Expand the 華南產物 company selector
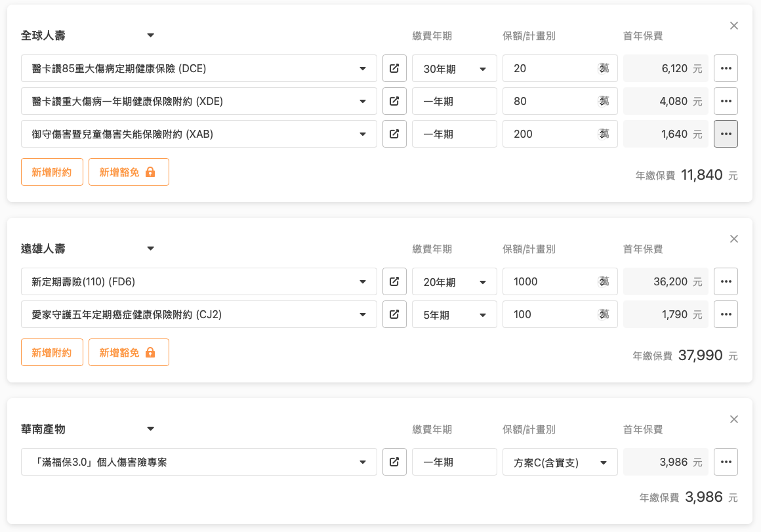761x532 pixels. (x=150, y=429)
